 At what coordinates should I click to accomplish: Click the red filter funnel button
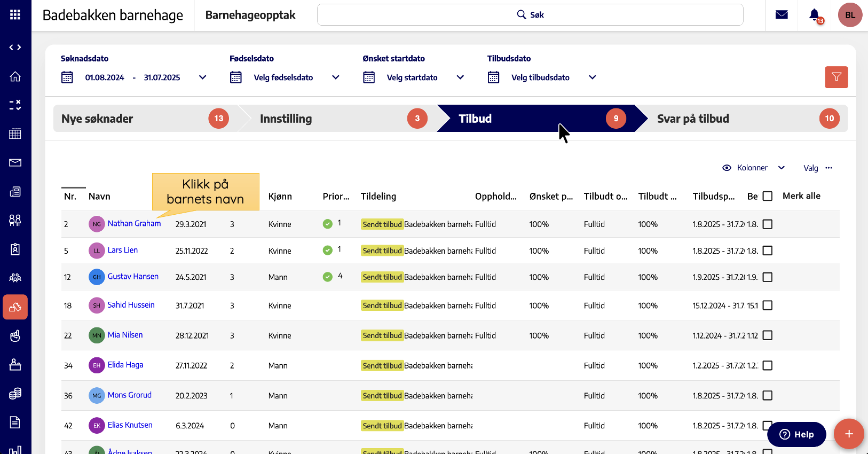click(x=836, y=77)
